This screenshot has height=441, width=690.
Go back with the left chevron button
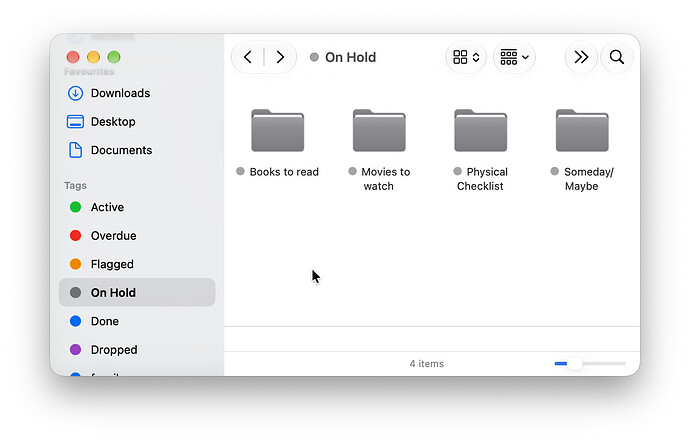(x=248, y=57)
